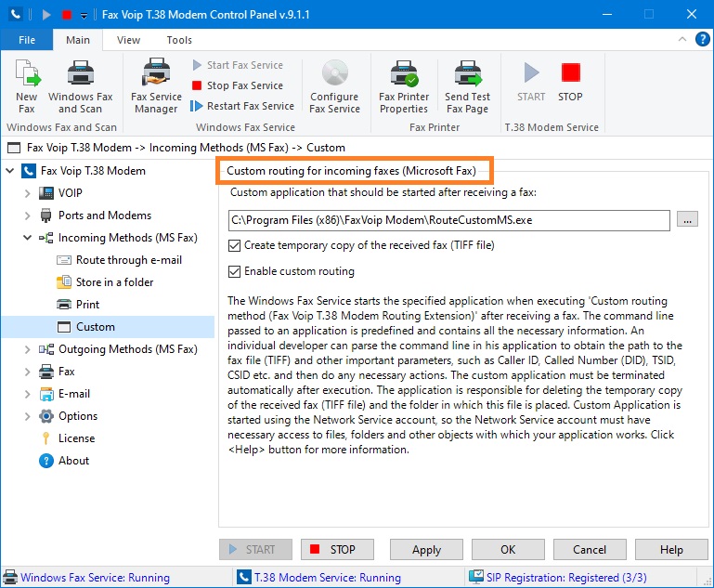Click the OK button

click(508, 550)
